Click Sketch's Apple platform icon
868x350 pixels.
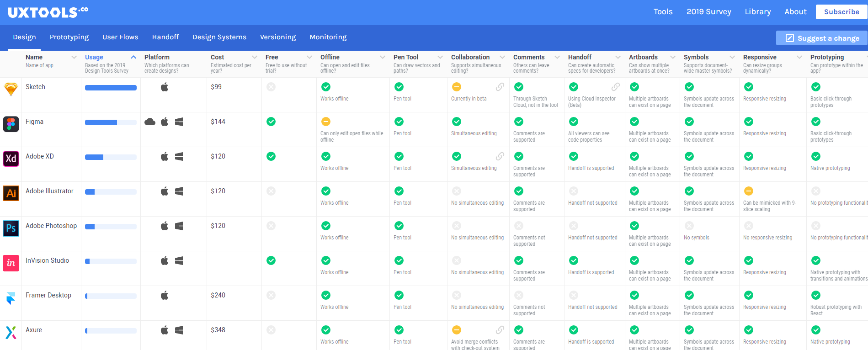[165, 87]
